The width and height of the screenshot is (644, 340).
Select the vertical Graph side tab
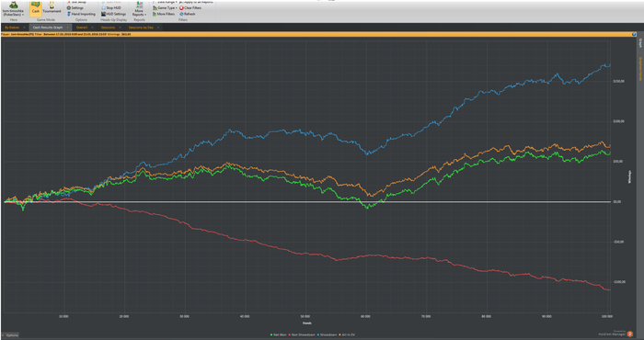pyautogui.click(x=640, y=44)
